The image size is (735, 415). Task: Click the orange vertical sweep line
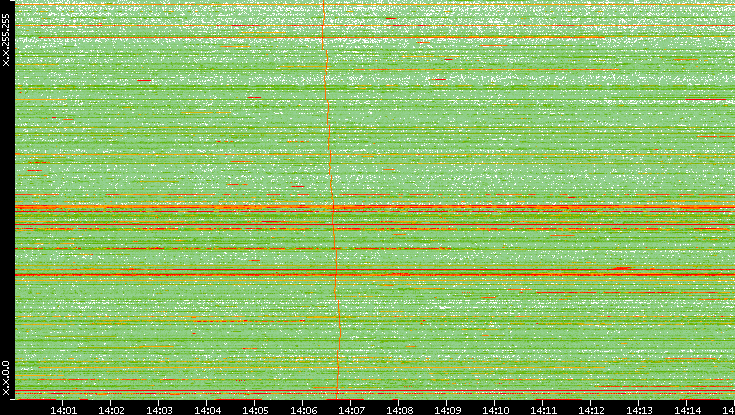click(x=330, y=199)
